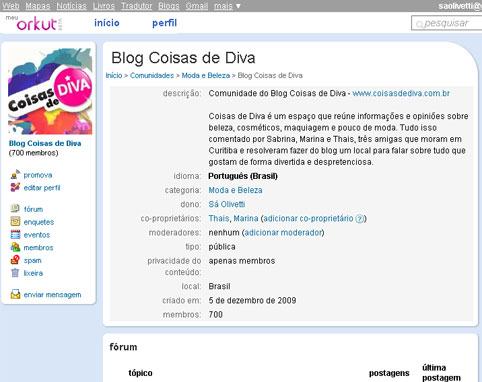
Task: Open the eventos sidebar link
Action: pos(37,235)
